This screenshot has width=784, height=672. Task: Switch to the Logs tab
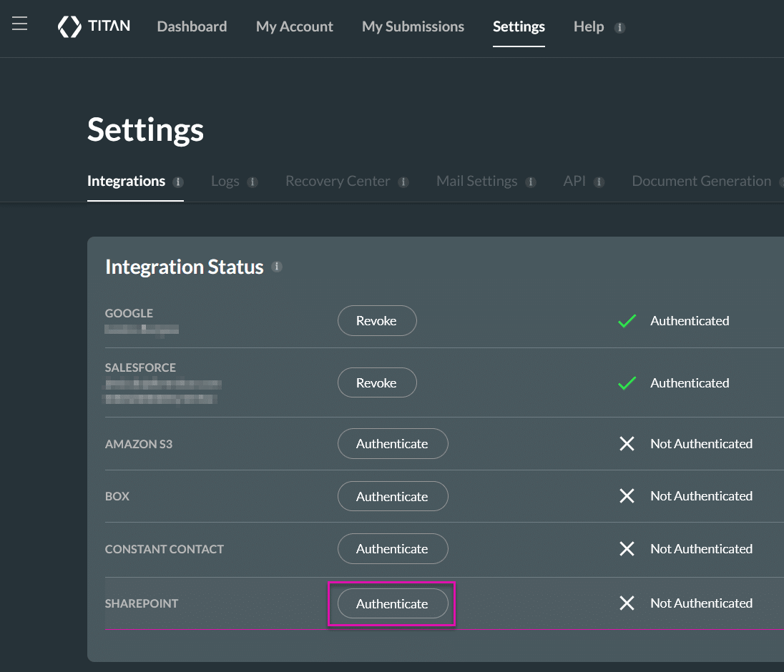pyautogui.click(x=224, y=181)
